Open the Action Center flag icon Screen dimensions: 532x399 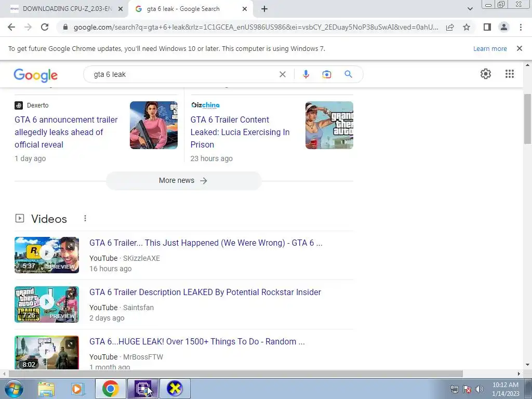pyautogui.click(x=467, y=389)
